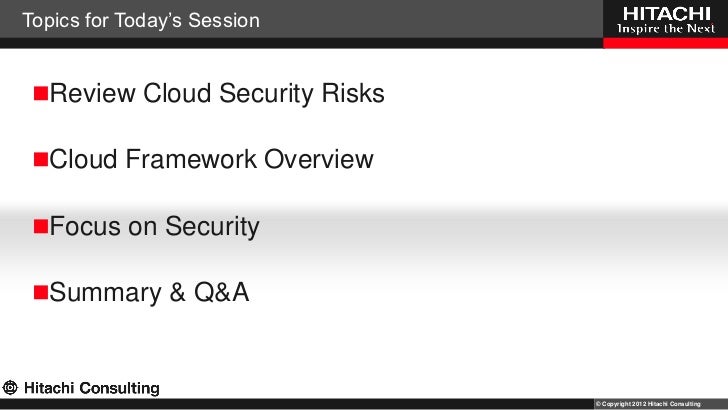The width and height of the screenshot is (728, 410).
Task: Click the word Overview in second bullet
Action: click(318, 159)
